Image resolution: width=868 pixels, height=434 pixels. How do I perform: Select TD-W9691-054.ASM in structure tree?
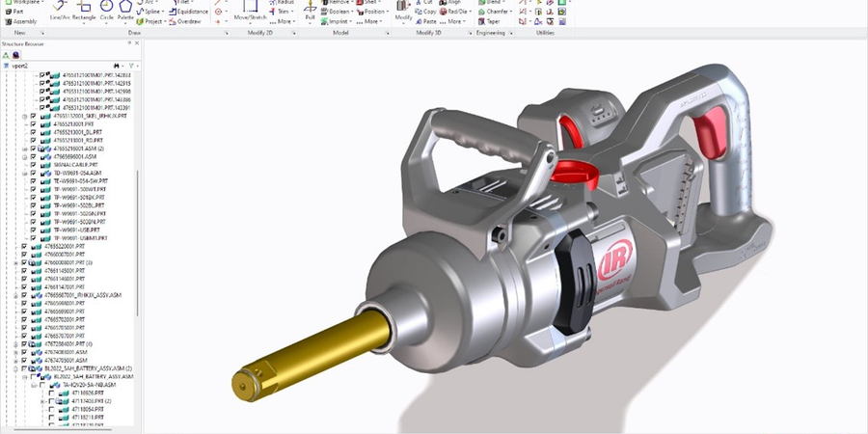pyautogui.click(x=72, y=173)
